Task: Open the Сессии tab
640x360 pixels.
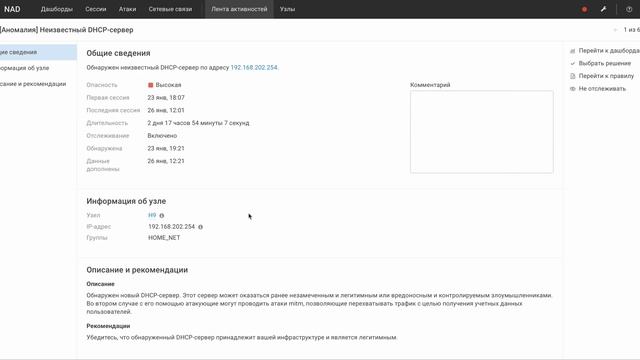Action: point(96,9)
